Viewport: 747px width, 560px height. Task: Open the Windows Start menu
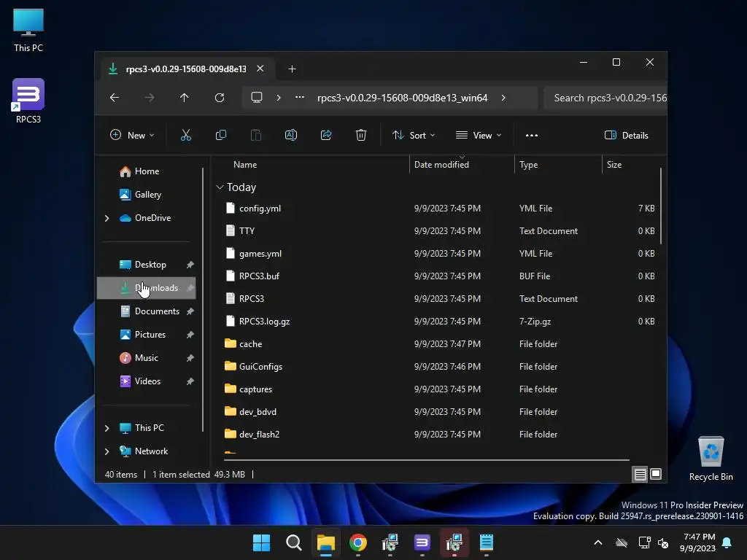[261, 542]
